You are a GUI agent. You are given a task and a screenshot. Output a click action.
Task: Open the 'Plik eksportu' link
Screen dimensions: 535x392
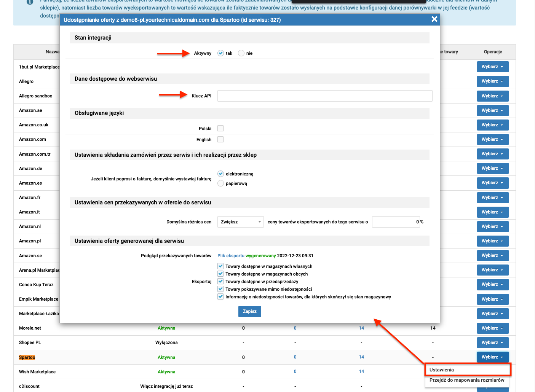tap(231, 256)
